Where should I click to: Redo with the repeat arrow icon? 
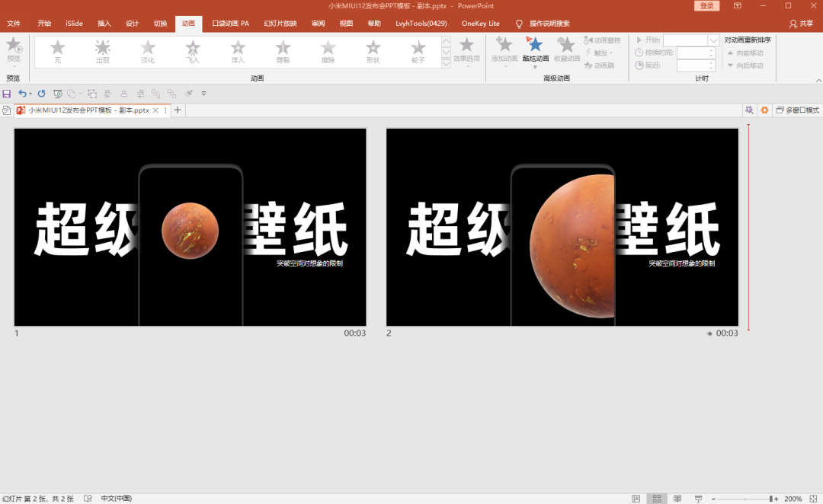point(41,94)
